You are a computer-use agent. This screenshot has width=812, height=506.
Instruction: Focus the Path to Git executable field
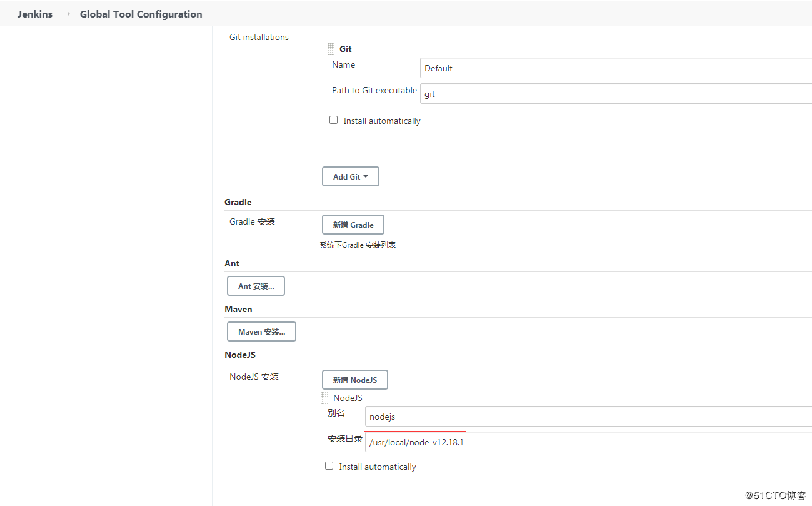click(616, 94)
